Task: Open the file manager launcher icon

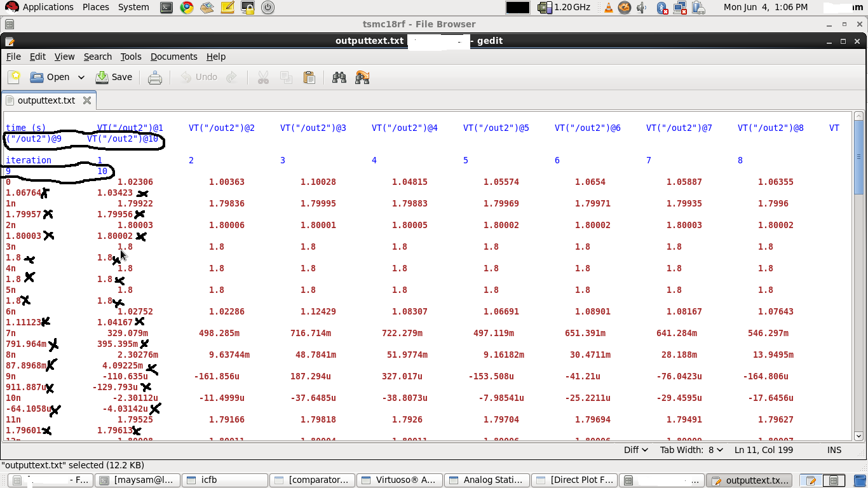Action: coord(207,8)
